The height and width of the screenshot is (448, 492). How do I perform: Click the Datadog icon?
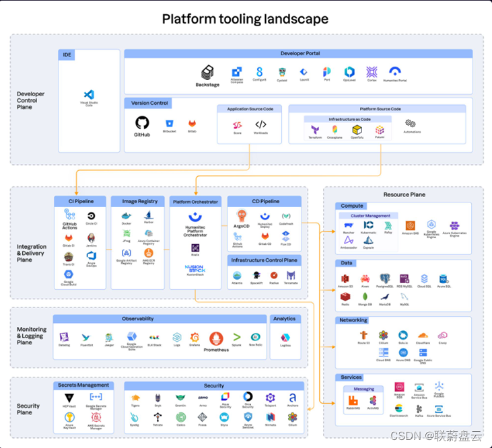click(x=65, y=337)
